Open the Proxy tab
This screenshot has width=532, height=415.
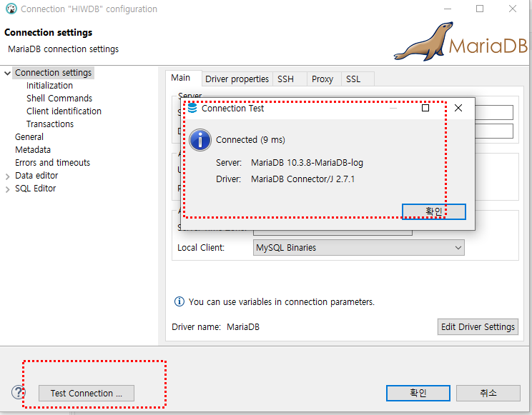(x=322, y=79)
